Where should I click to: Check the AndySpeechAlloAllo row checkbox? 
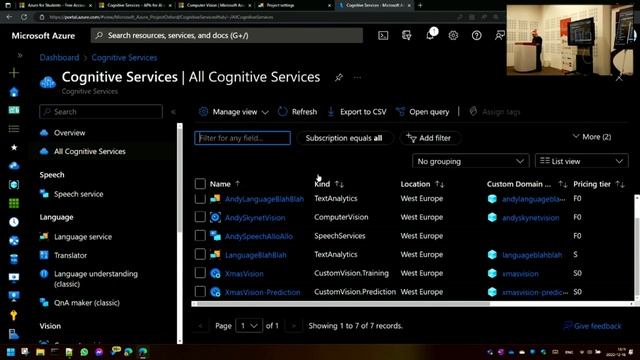tap(200, 236)
